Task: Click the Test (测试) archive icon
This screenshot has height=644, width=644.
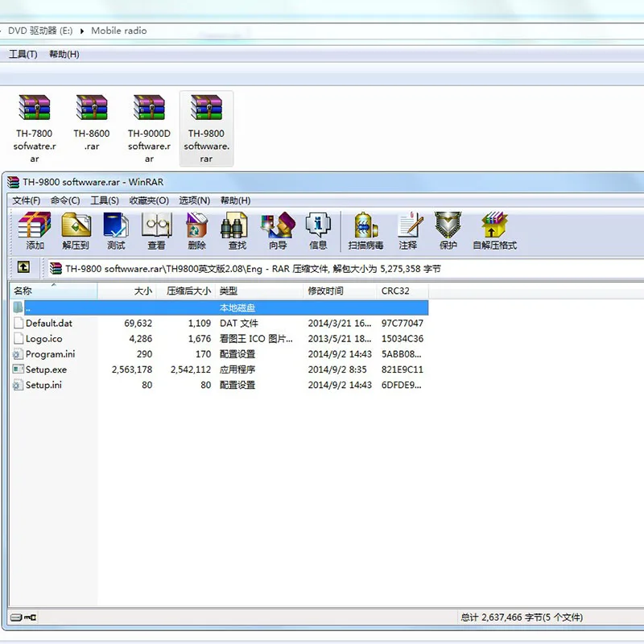Action: point(116,230)
